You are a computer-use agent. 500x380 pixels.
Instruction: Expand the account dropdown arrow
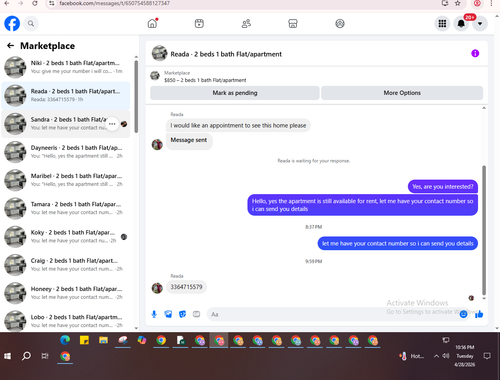point(480,24)
